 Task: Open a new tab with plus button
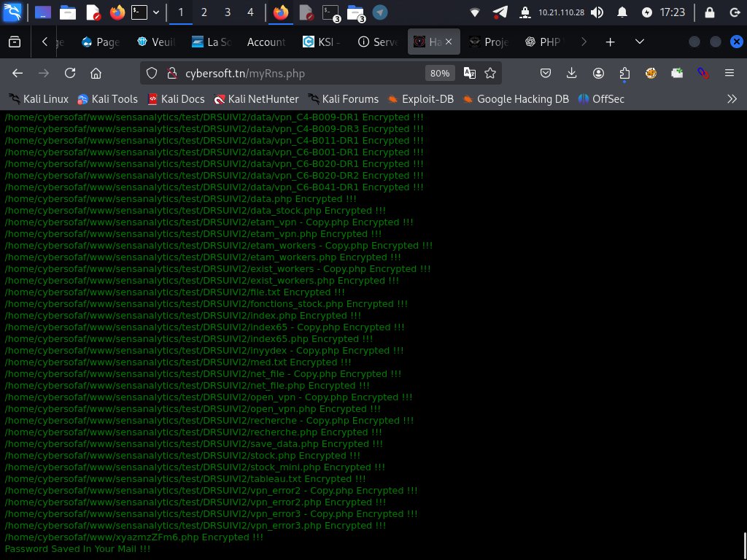610,42
